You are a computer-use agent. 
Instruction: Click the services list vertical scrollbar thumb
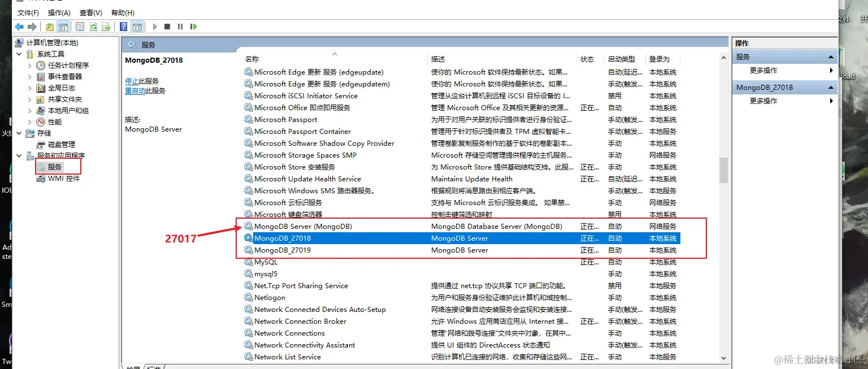click(x=723, y=170)
